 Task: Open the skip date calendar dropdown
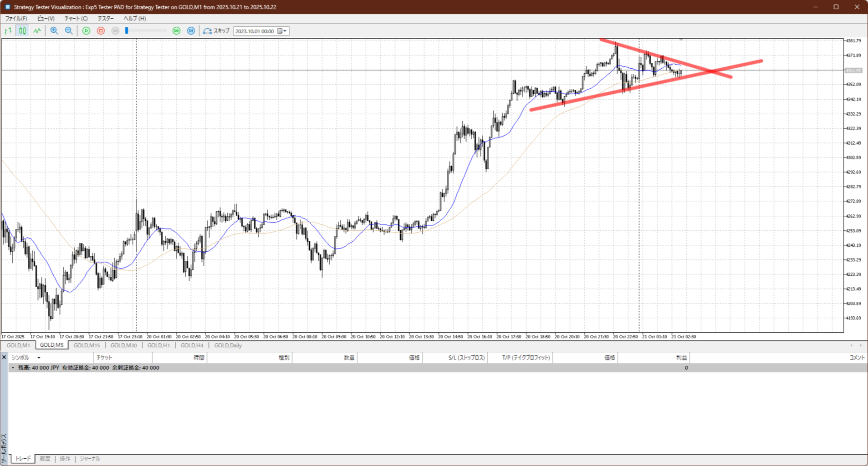[x=282, y=31]
